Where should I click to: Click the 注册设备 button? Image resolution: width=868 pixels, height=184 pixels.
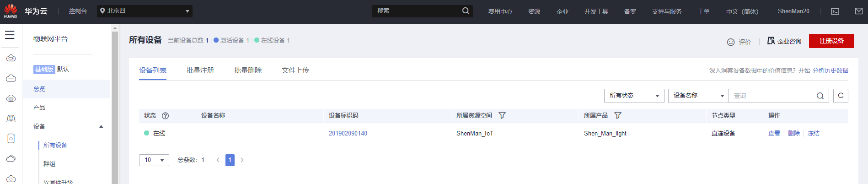tap(831, 41)
